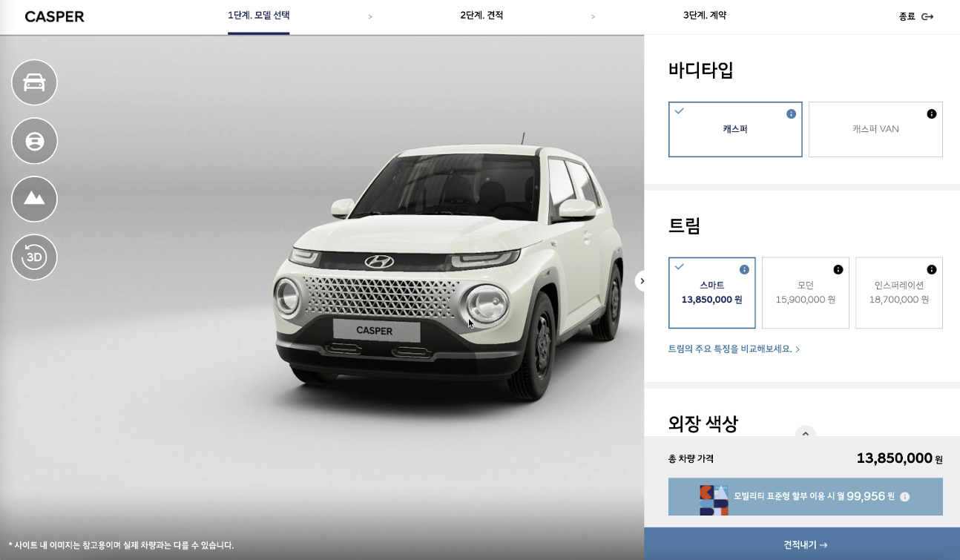Show installment plan info icon
The image size is (960, 560).
[x=905, y=497]
